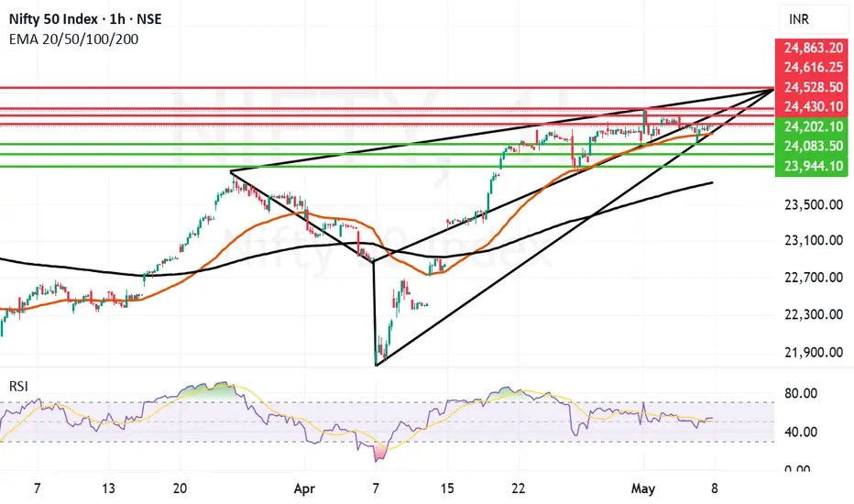
Task: Click the Nifty 50 Index chart title
Action: coord(85,19)
